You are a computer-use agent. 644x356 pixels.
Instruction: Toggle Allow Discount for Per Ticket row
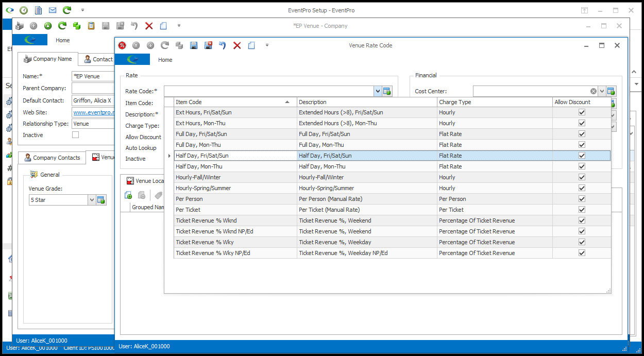582,210
